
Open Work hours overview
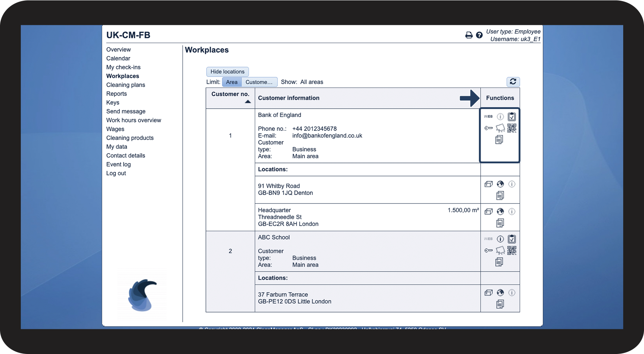(x=134, y=120)
